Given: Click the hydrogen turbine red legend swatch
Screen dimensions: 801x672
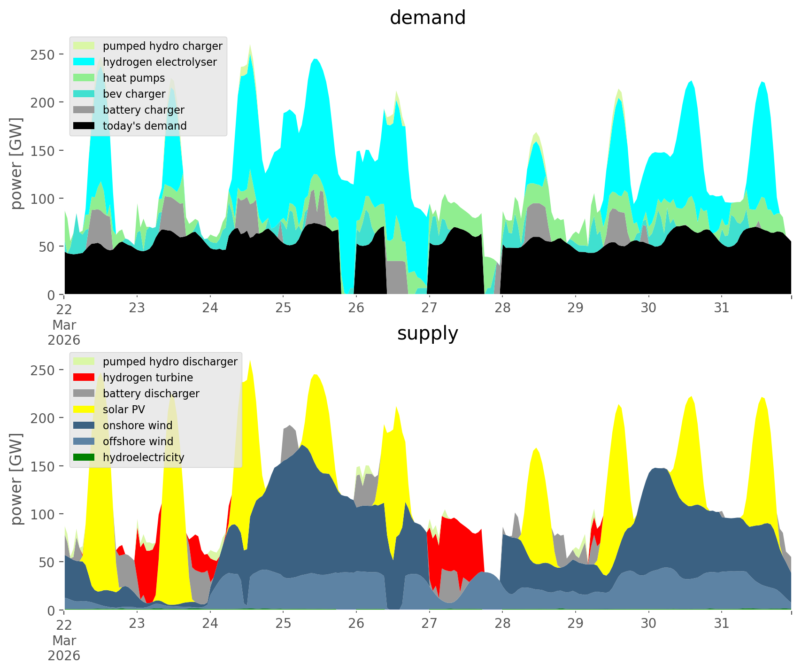Looking at the screenshot, I should [84, 378].
